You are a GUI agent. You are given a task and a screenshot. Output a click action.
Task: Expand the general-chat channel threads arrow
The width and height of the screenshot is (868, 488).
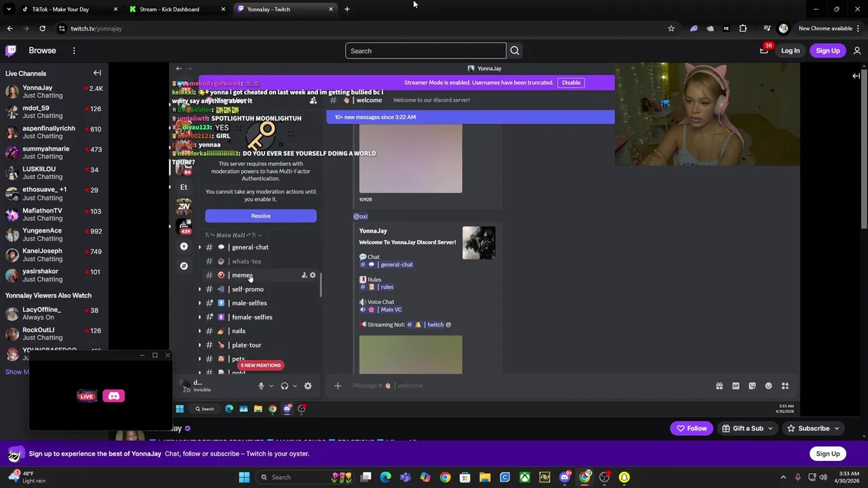199,247
